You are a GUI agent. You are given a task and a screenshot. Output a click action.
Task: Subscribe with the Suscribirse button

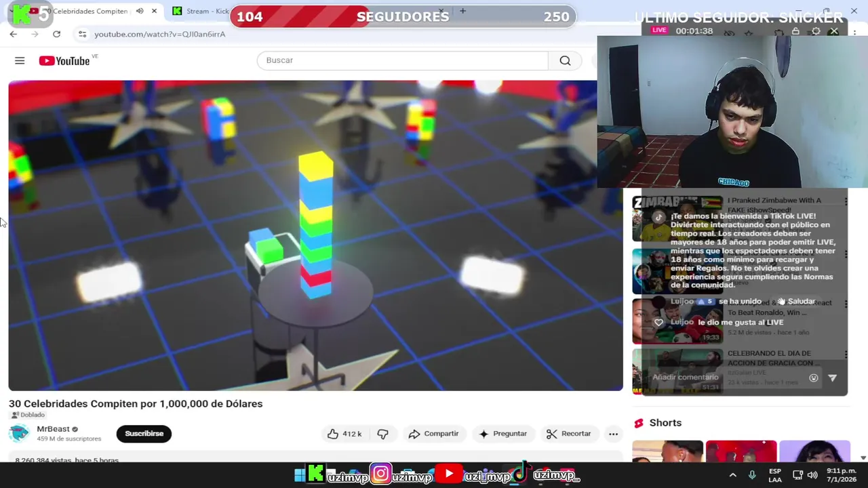tap(144, 434)
